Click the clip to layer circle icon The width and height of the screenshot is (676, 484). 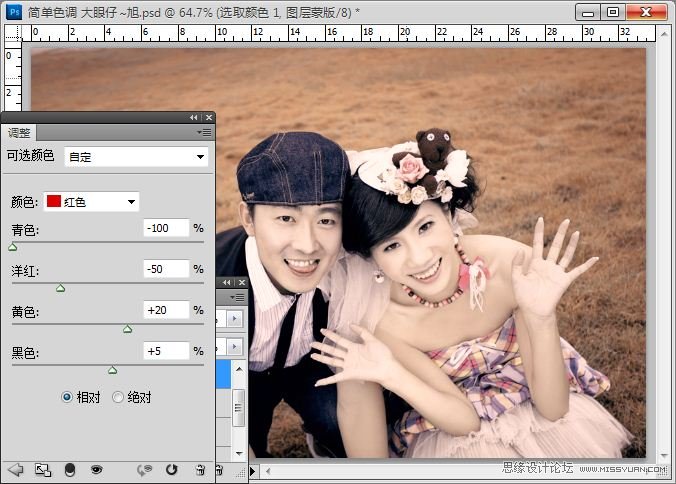tap(70, 470)
